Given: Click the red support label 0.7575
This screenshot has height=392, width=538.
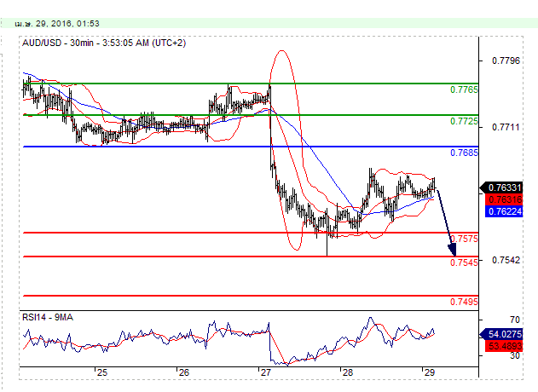Looking at the screenshot, I should pos(464,239).
